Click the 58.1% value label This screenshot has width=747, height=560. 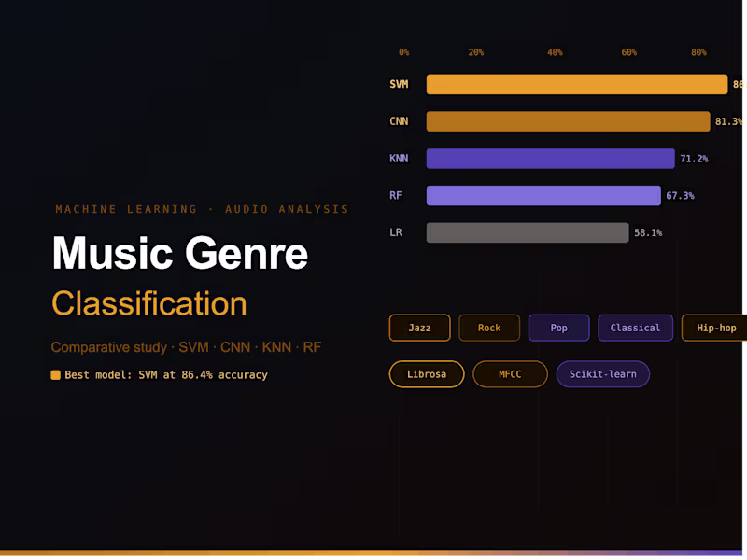coord(648,232)
